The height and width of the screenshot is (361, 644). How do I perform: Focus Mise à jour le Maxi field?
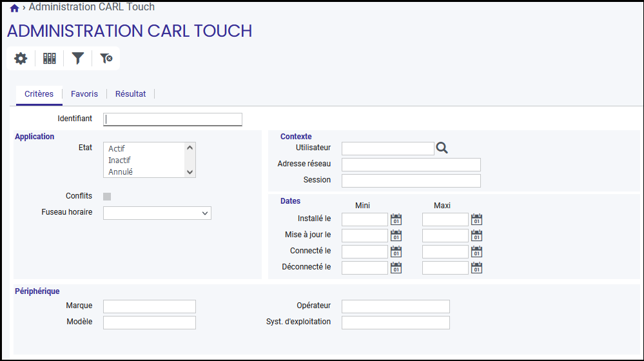coord(445,235)
